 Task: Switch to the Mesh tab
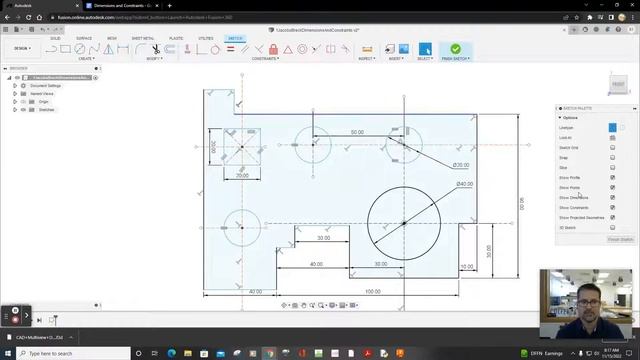coord(112,38)
